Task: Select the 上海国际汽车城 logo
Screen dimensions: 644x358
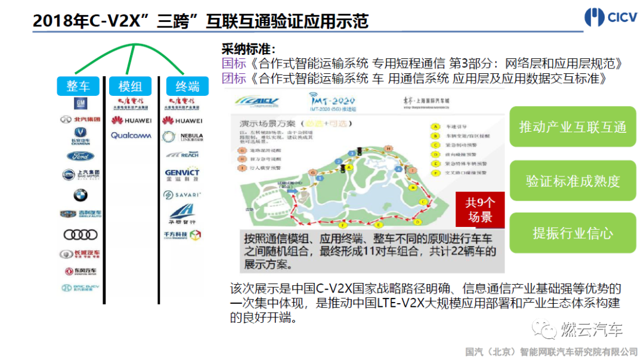Action: pos(426,101)
